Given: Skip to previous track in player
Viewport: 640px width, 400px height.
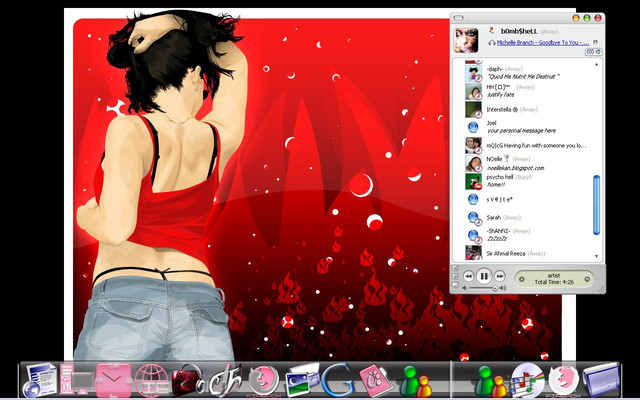Looking at the screenshot, I should click(x=469, y=277).
